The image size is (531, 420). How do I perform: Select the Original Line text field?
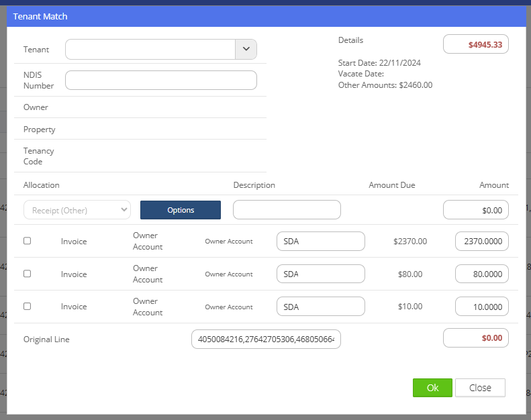click(x=266, y=339)
